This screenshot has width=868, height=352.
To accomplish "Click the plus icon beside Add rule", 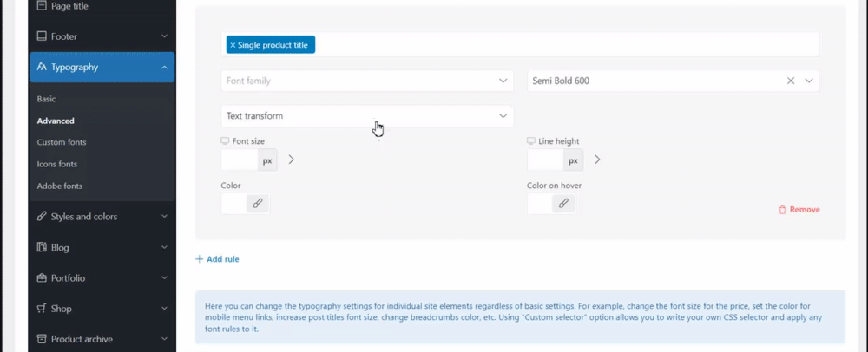I will point(200,258).
